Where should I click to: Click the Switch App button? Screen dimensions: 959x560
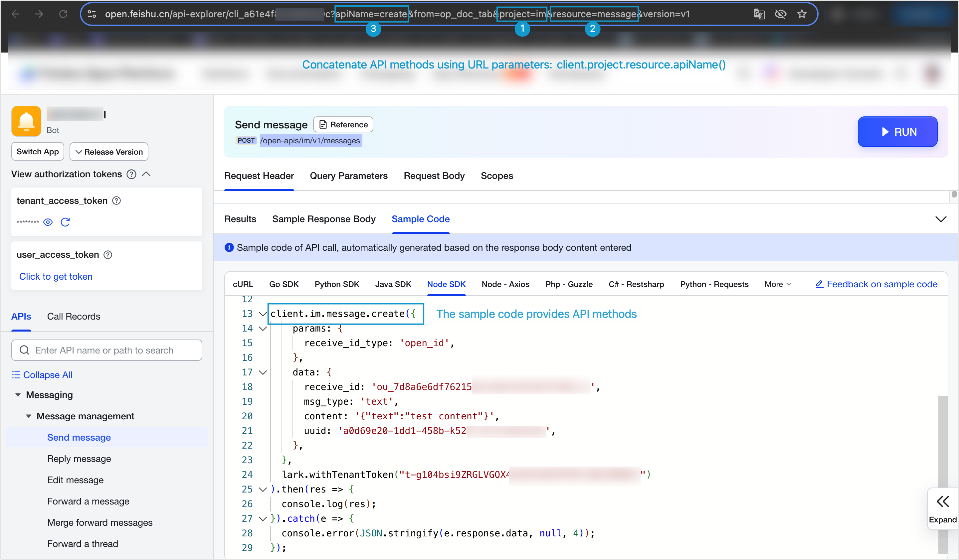click(x=38, y=152)
